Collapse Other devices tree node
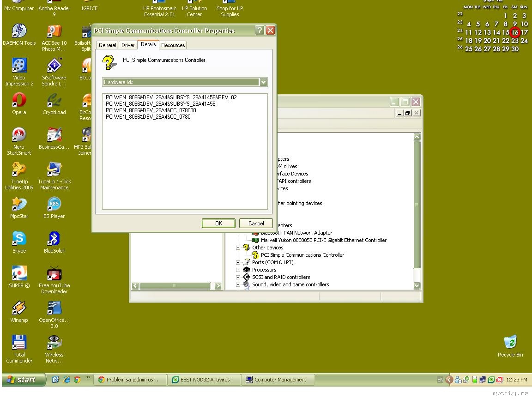 [238, 248]
